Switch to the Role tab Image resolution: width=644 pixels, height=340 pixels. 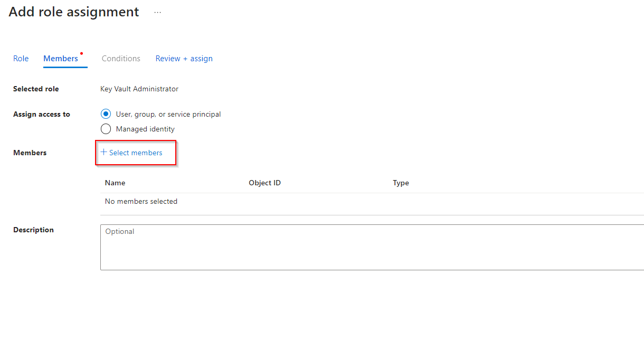[21, 59]
